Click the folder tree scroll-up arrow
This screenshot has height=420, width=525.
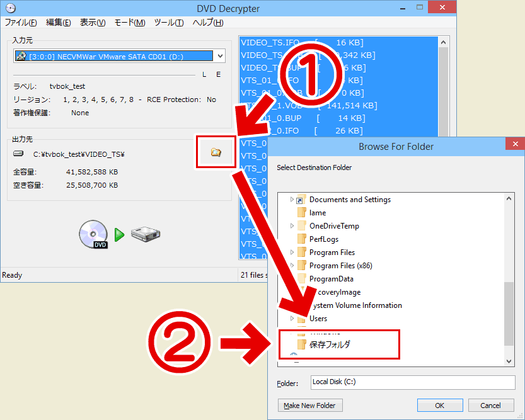(509, 198)
